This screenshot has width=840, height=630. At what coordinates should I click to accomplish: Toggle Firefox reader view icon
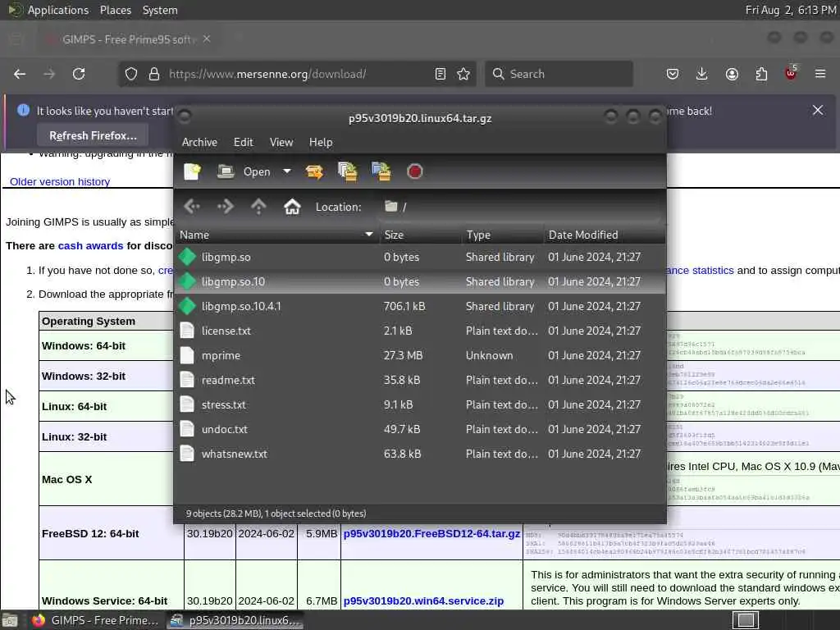pos(441,74)
